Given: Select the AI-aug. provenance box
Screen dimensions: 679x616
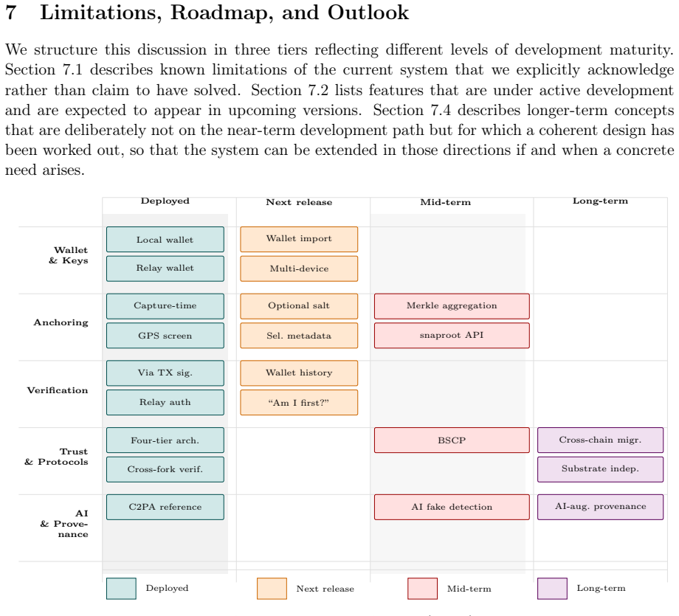Looking at the screenshot, I should click(600, 507).
